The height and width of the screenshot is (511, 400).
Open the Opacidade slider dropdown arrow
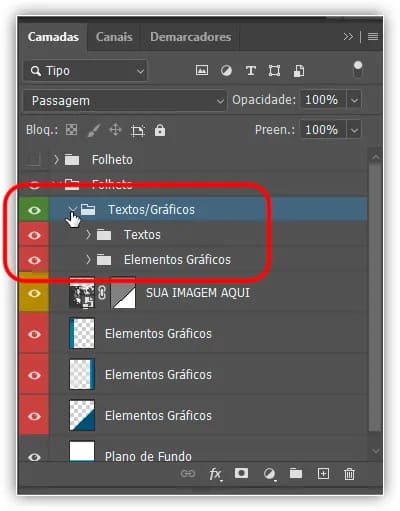pyautogui.click(x=354, y=100)
